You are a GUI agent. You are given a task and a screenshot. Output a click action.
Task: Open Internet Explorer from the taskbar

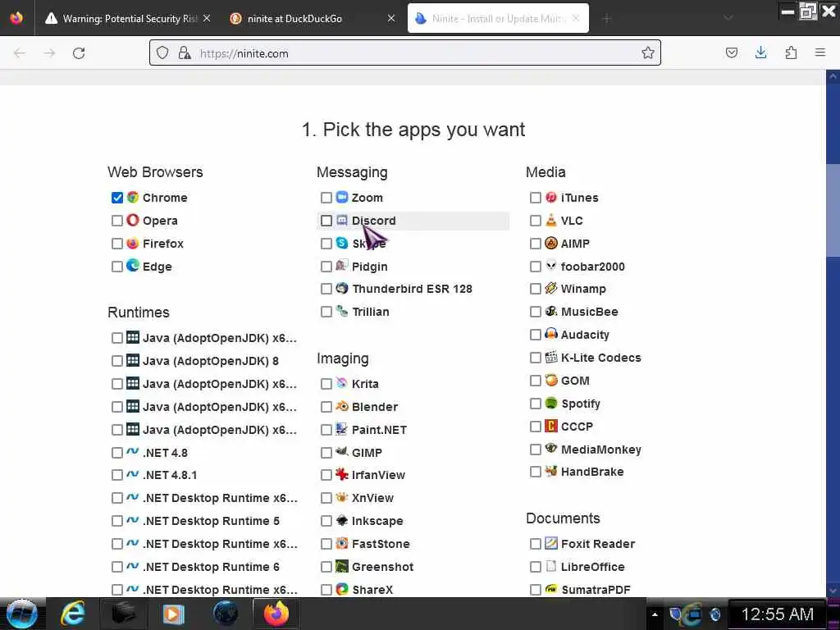click(73, 614)
